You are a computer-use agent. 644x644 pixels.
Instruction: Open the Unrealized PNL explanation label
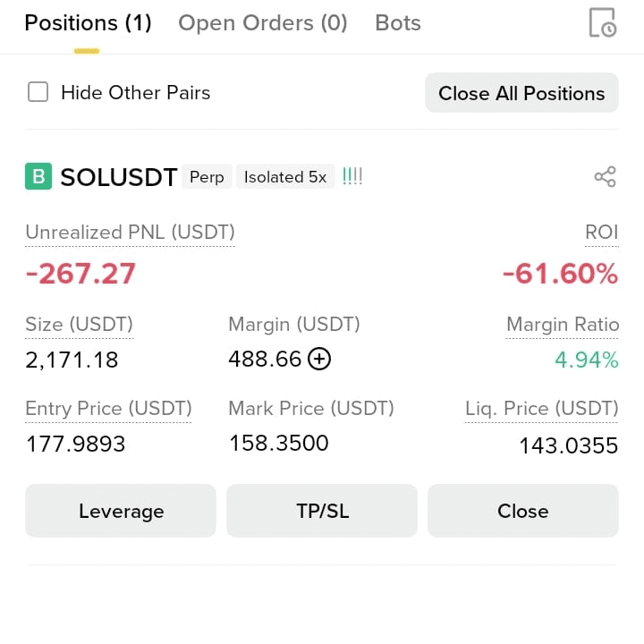[x=131, y=233]
